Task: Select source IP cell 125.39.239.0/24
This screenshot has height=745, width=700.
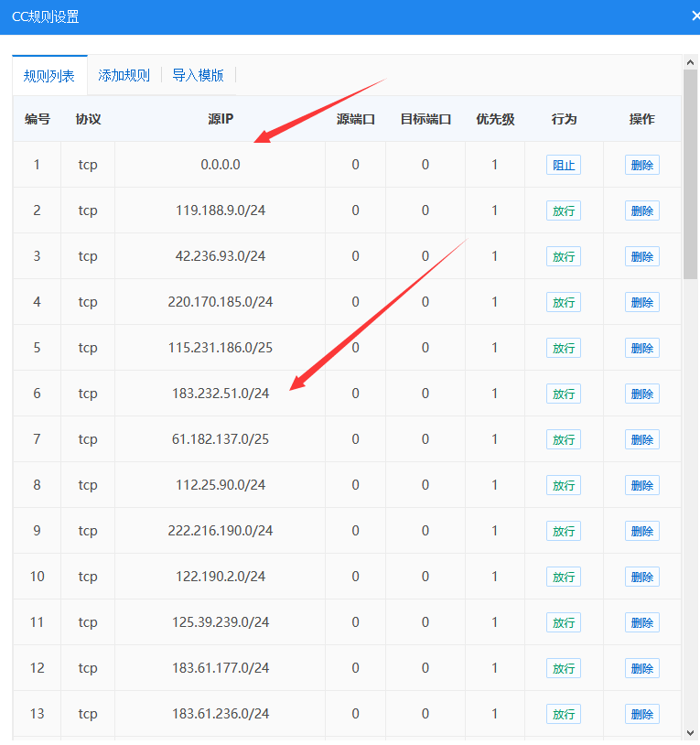Action: tap(221, 622)
